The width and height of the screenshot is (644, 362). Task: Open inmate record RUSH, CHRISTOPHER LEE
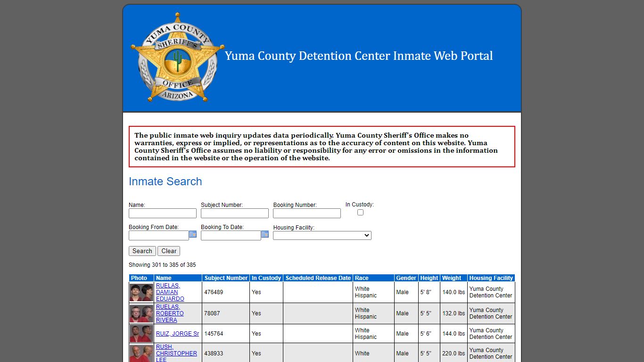point(176,353)
